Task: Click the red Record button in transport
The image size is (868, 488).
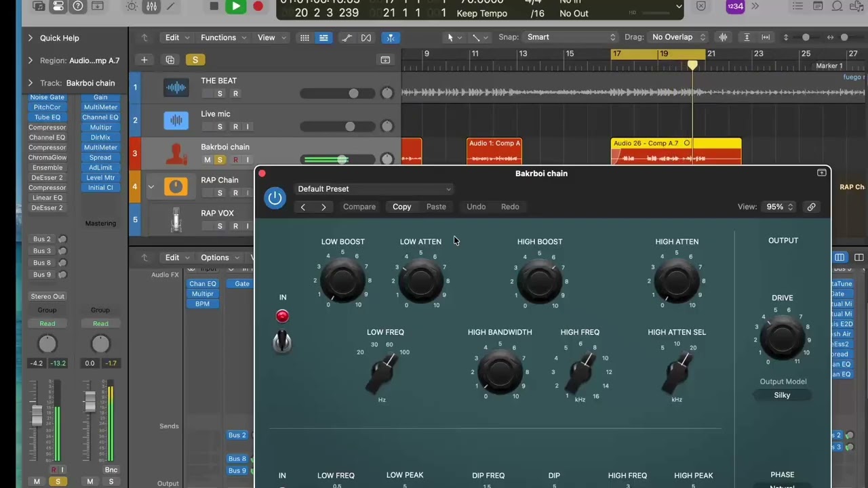Action: coord(258,6)
